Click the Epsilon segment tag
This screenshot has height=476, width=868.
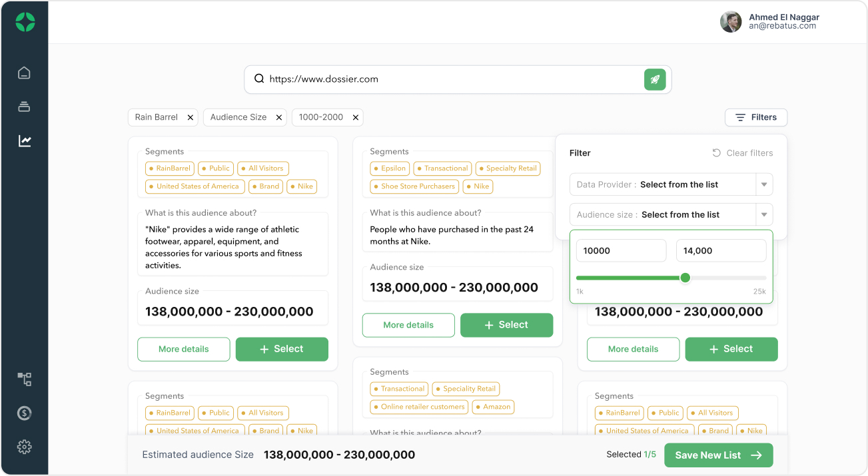tap(390, 168)
